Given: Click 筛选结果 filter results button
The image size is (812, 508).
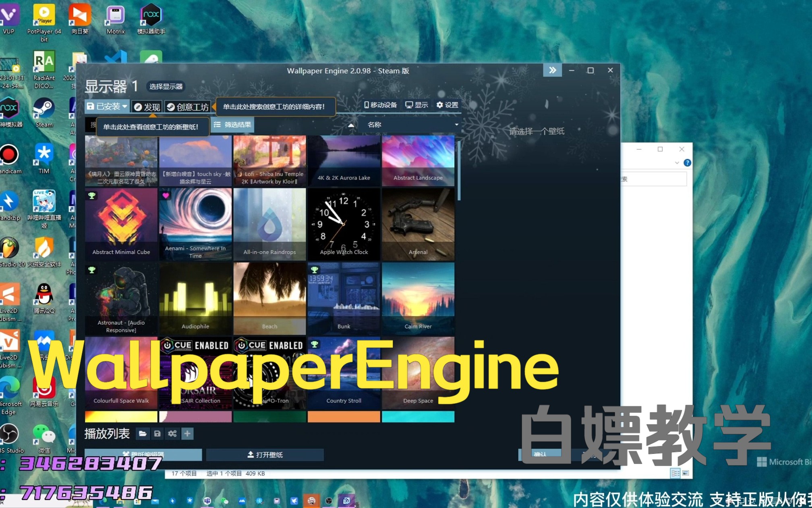Looking at the screenshot, I should click(232, 125).
